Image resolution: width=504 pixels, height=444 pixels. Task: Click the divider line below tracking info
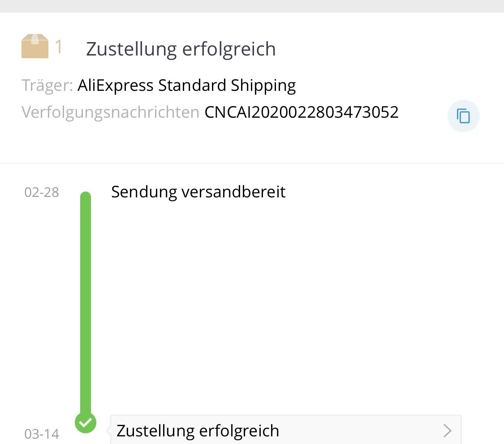click(x=252, y=163)
